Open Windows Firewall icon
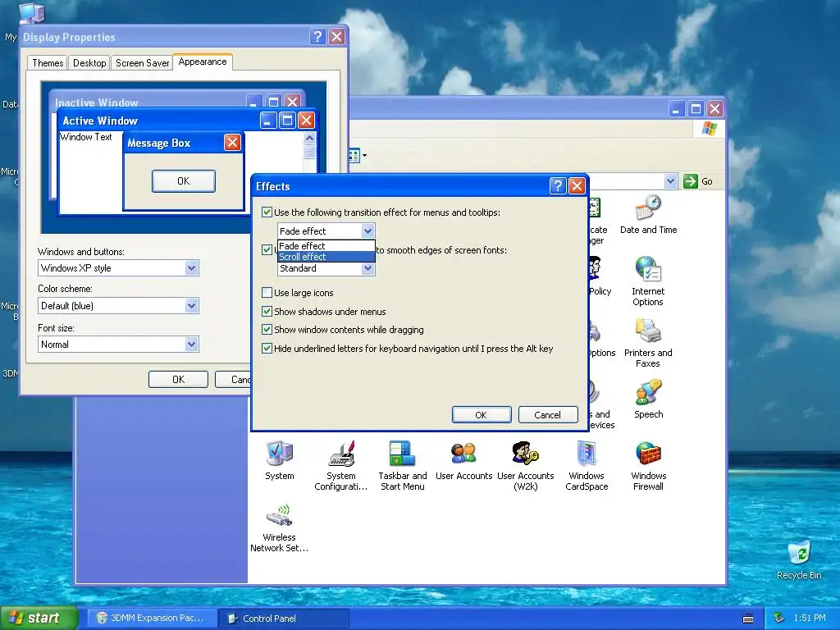Screen dimensions: 840x630 tap(648, 466)
